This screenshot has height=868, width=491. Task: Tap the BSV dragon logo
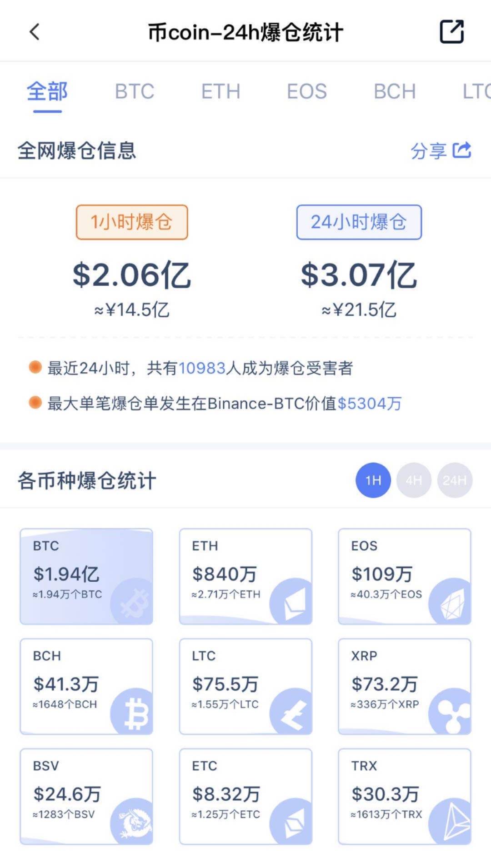(x=132, y=821)
